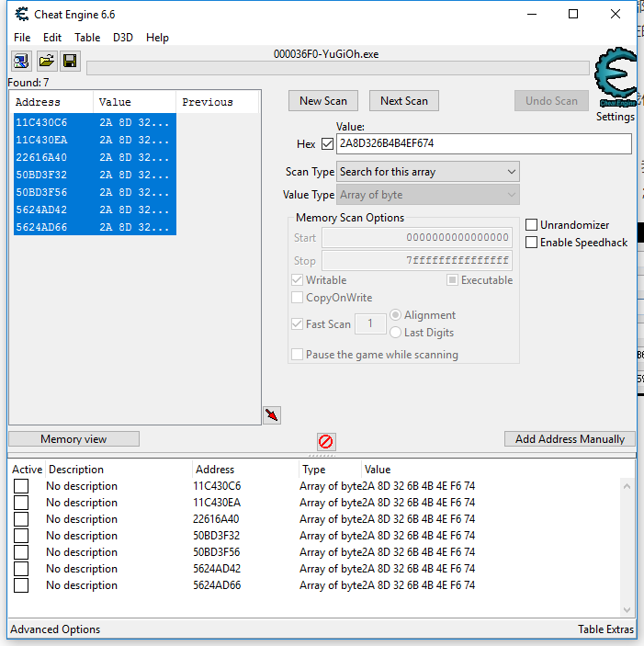Click description of the 5624AD42 entry
Viewport: 644px width, 646px height.
pos(82,569)
